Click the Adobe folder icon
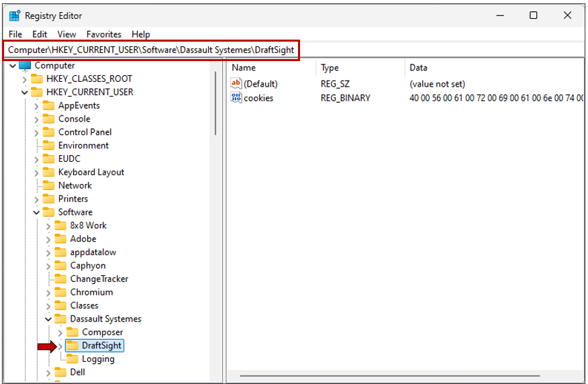 tap(60, 238)
